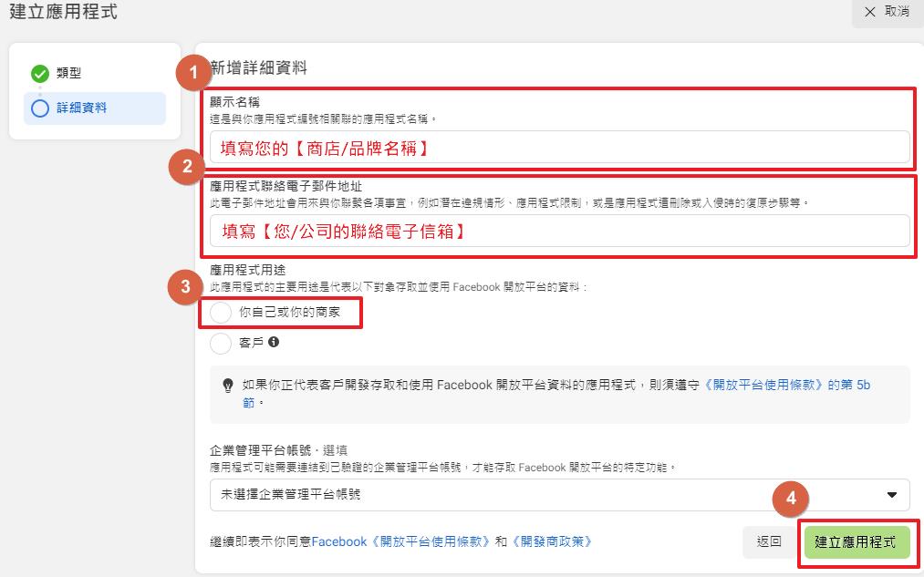924x577 pixels.
Task: Choose the 客戶 radio option
Action: (221, 344)
